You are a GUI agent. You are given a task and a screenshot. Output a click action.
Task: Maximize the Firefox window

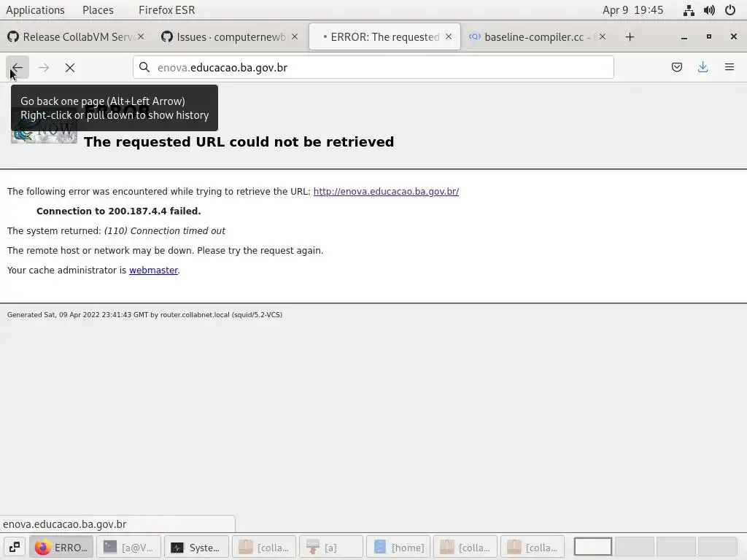pyautogui.click(x=709, y=36)
